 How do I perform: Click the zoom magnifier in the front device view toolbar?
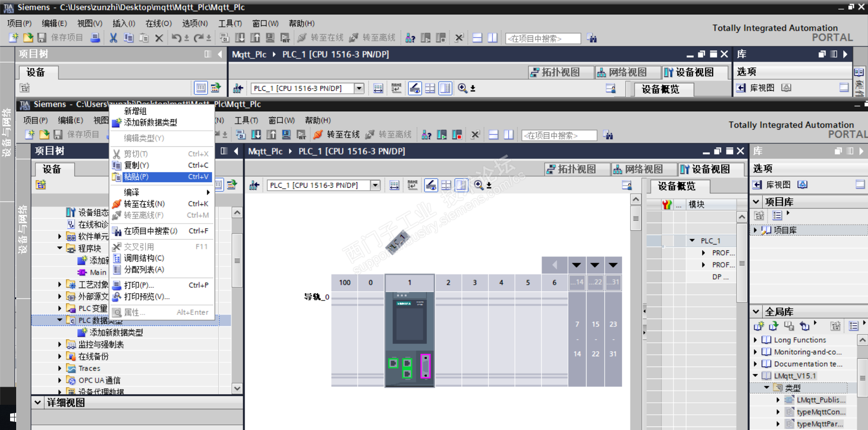tap(478, 185)
